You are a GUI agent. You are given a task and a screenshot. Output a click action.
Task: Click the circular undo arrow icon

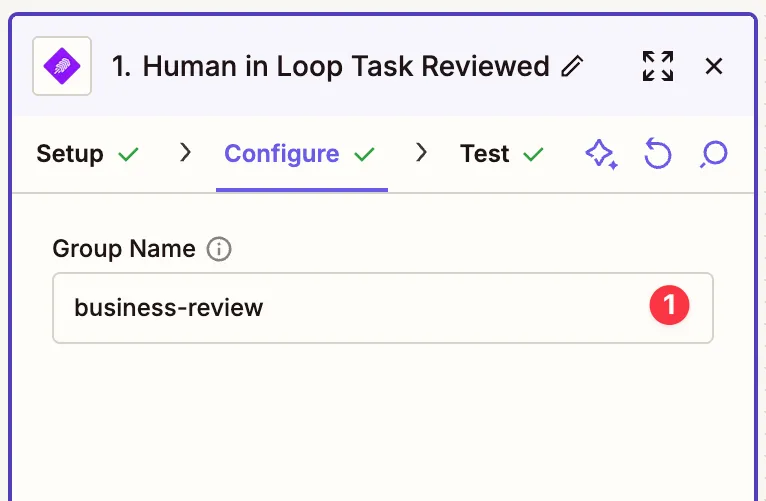pos(657,154)
